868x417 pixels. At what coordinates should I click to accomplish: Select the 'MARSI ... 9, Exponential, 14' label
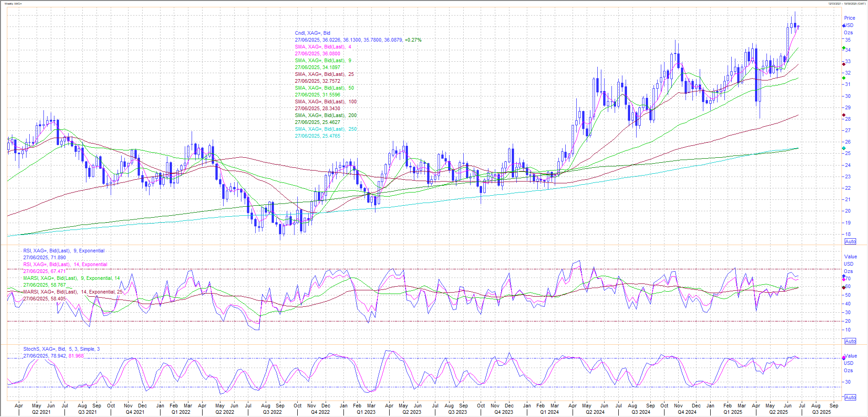[x=72, y=278]
